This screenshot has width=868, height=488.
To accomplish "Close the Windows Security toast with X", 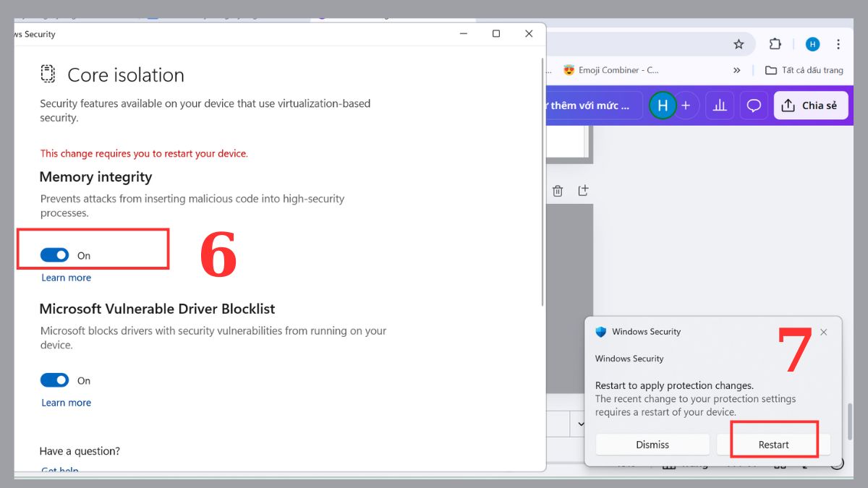I will (823, 333).
